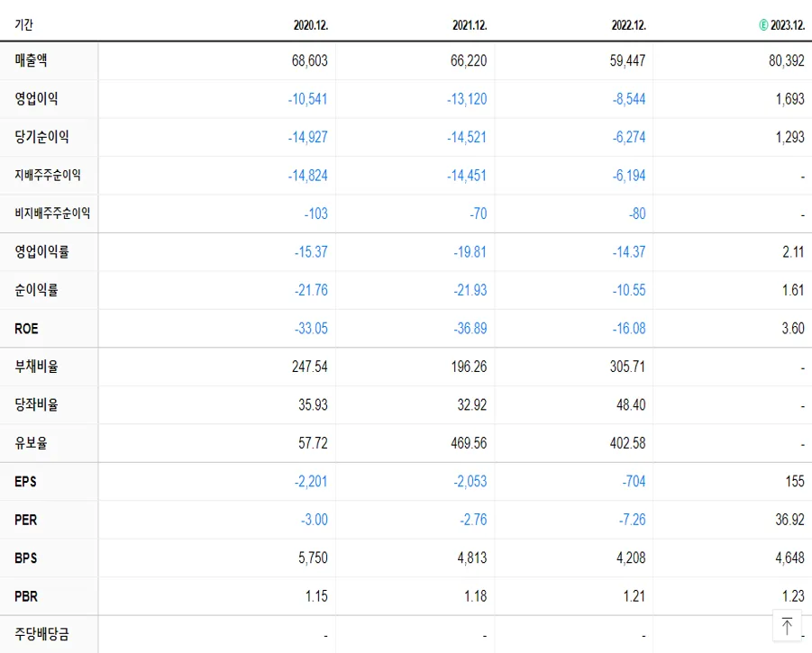Image resolution: width=812 pixels, height=653 pixels.
Task: Click the 1.18 PBR value
Action: tap(475, 596)
